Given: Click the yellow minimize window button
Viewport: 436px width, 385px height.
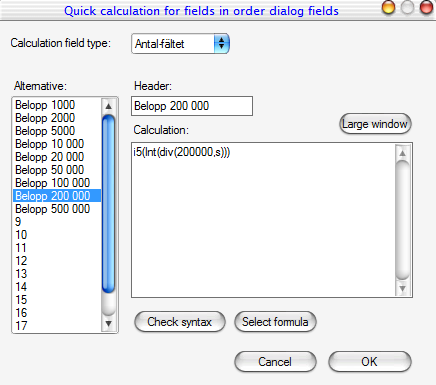Looking at the screenshot, I should 388,7.
